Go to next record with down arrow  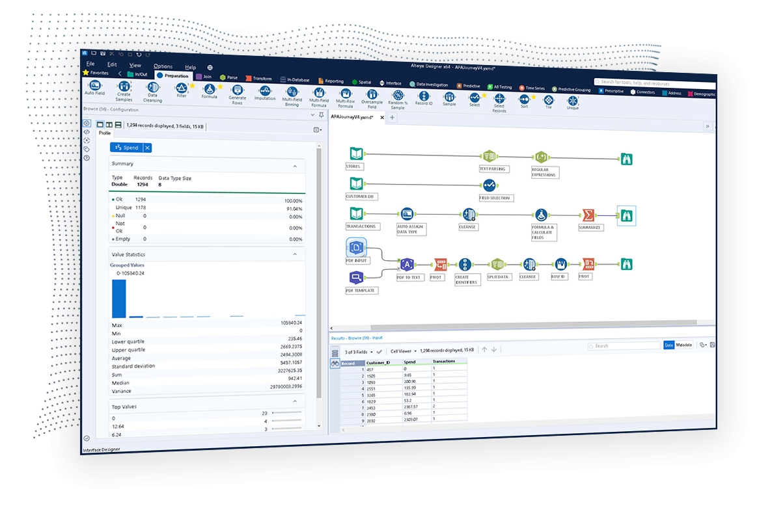494,350
